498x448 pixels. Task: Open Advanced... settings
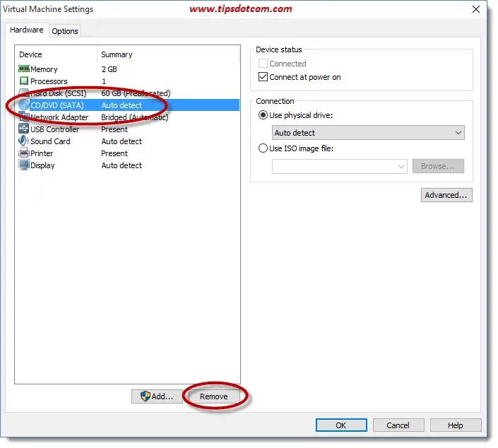[x=446, y=195]
